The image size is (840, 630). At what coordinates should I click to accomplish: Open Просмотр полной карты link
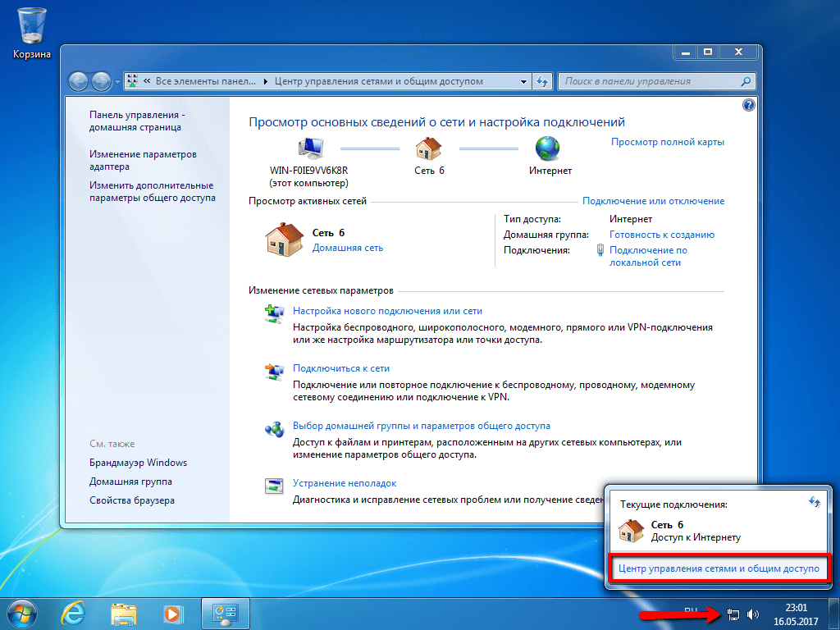[667, 142]
